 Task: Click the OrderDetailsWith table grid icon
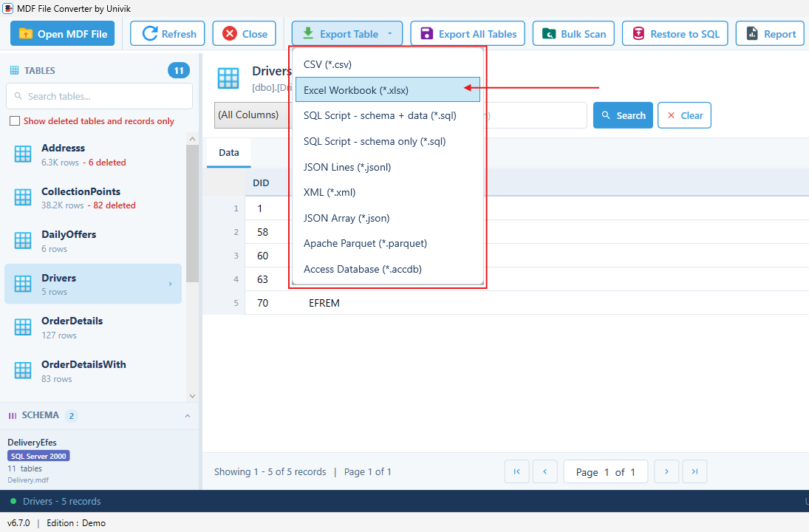23,370
